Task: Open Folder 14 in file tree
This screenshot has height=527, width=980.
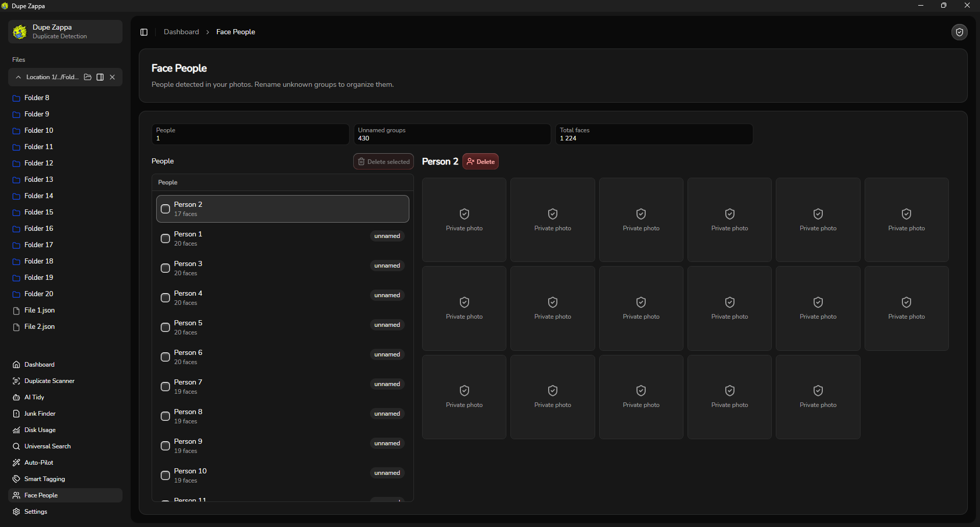Action: (65, 196)
